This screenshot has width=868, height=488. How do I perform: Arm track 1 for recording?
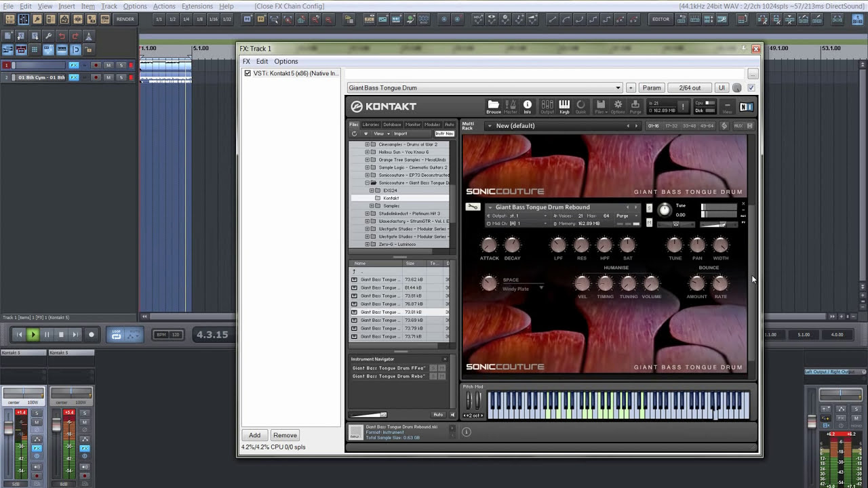coord(96,65)
